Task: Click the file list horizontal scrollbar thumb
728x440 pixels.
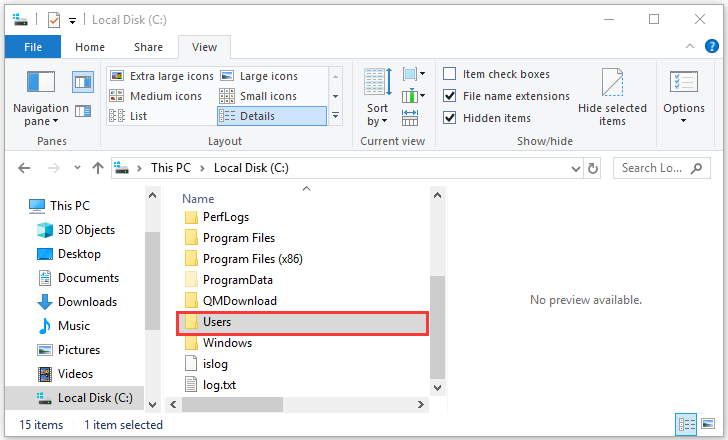Action: (x=232, y=404)
